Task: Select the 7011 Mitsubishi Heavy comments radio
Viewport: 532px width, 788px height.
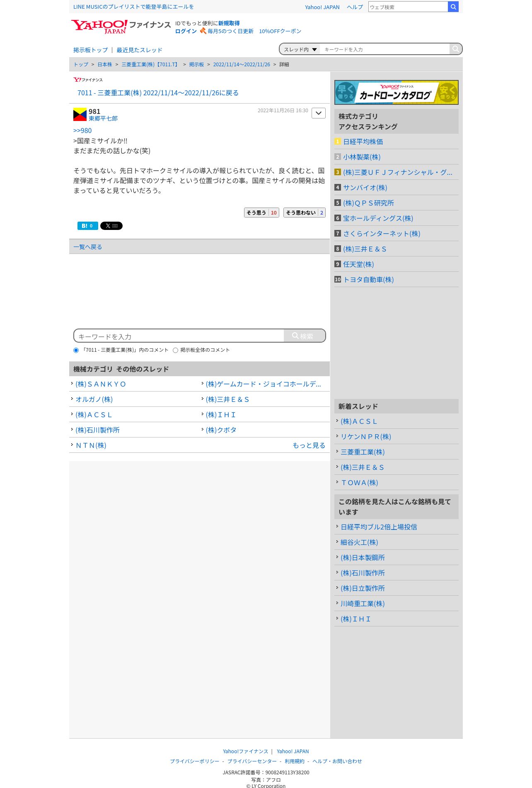Action: click(x=76, y=350)
